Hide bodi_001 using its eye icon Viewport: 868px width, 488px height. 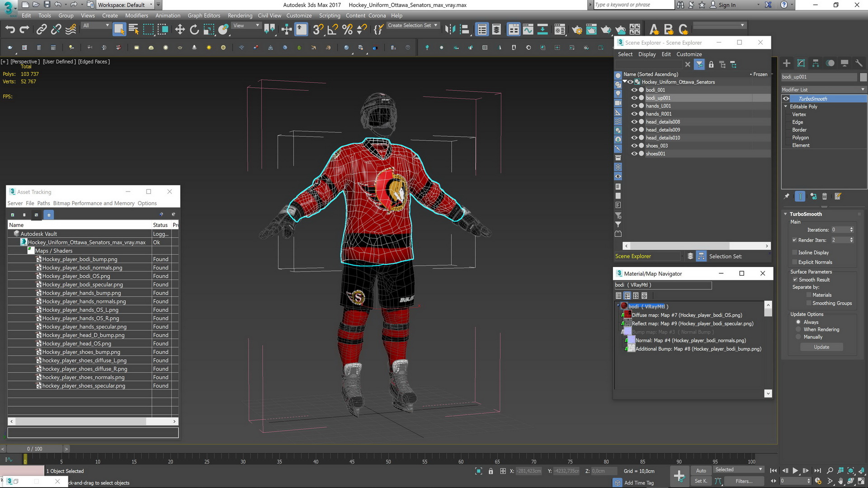634,90
